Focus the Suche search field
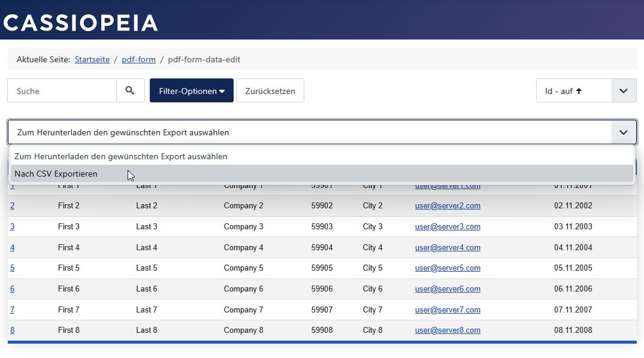Viewport: 644px width, 358px height. point(62,90)
